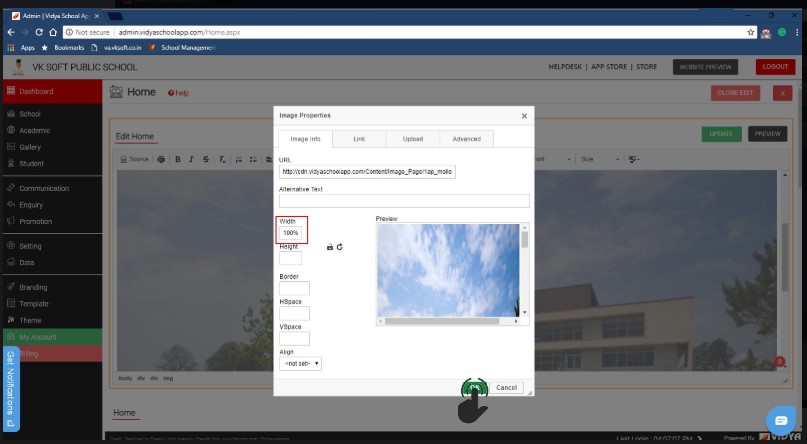
Task: Click the Alternative Text field
Action: 404,201
